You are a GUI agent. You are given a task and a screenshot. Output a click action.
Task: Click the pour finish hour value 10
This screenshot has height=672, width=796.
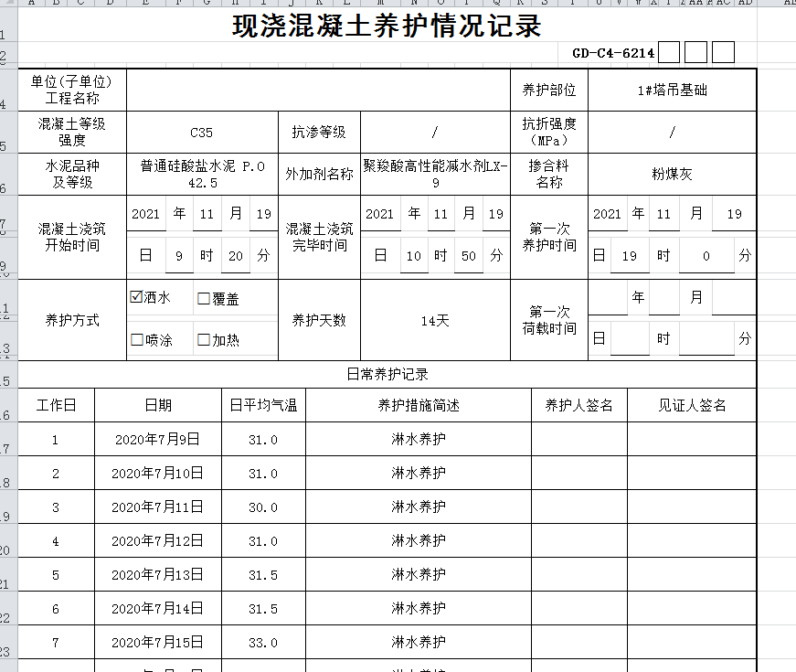coord(414,255)
